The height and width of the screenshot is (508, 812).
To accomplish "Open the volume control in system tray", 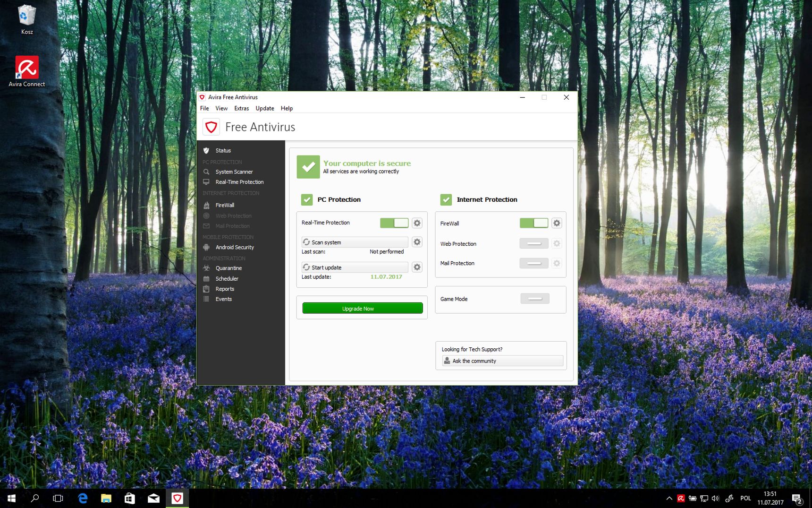I will [715, 499].
